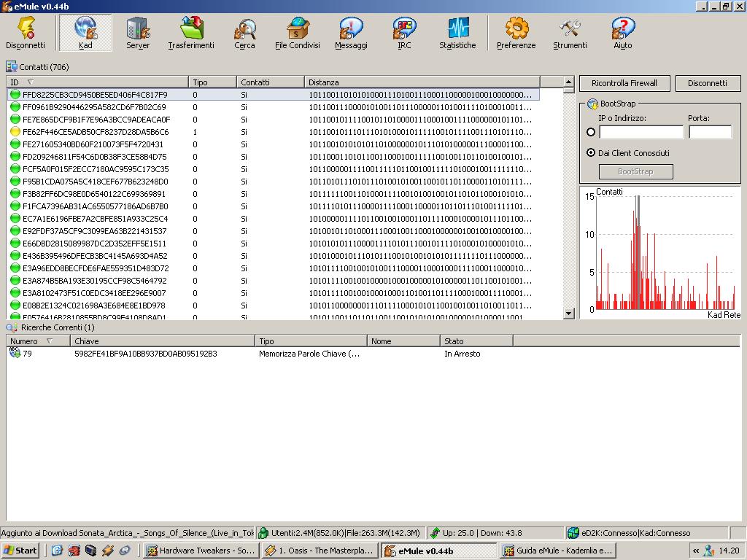The image size is (747, 560).
Task: Click the Ricerche Correnti panel icon
Action: pyautogui.click(x=12, y=327)
